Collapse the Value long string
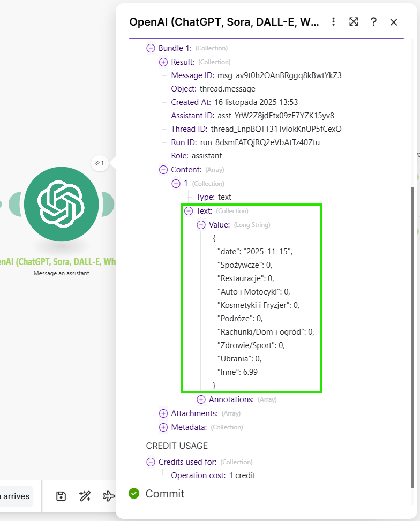The width and height of the screenshot is (420, 521). click(201, 225)
